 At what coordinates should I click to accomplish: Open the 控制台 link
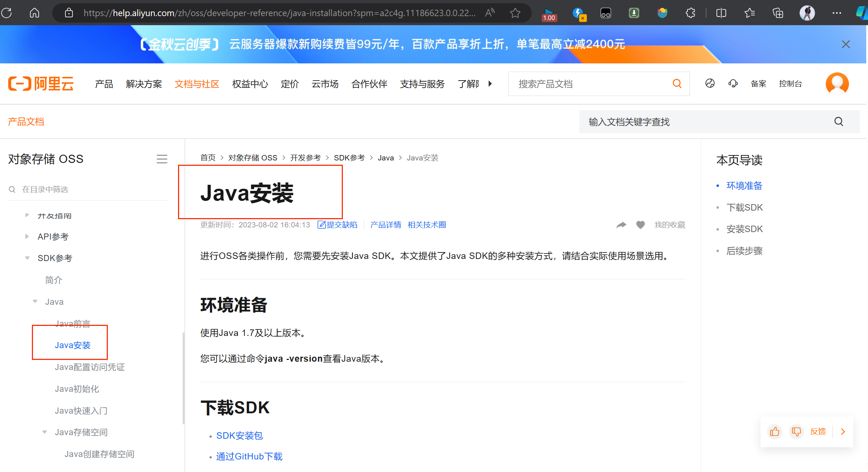tap(790, 84)
